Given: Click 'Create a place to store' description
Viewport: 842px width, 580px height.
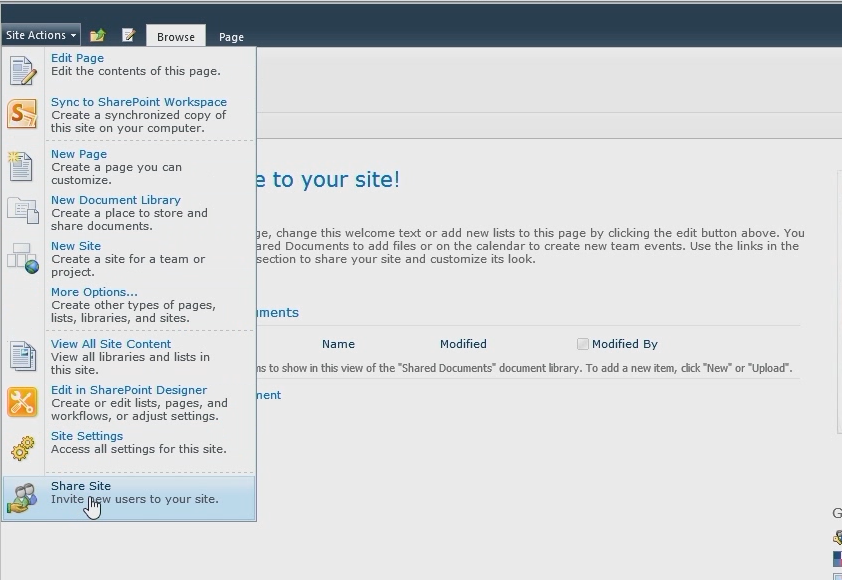Looking at the screenshot, I should [129, 220].
